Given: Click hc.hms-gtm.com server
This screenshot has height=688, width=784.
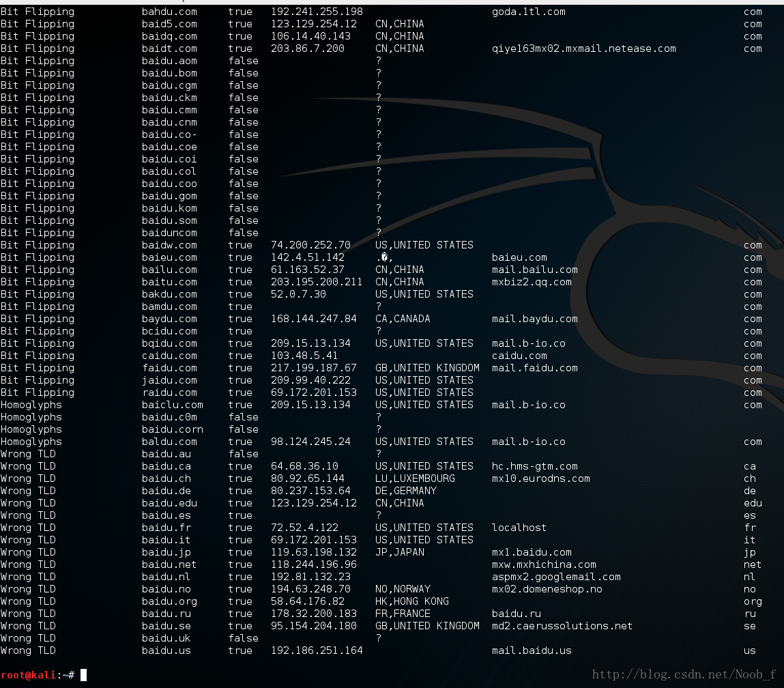Looking at the screenshot, I should [534, 466].
